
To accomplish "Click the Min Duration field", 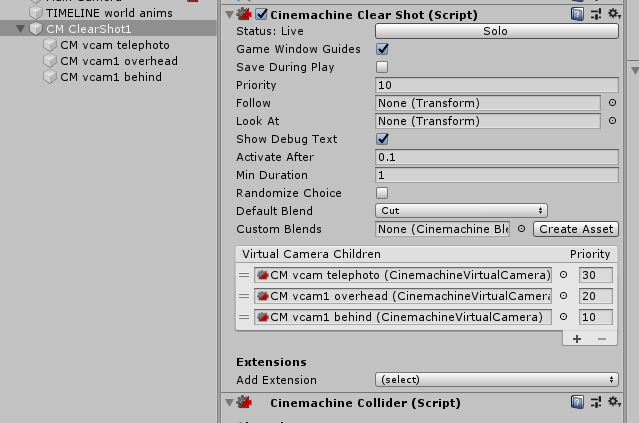I will [x=497, y=175].
